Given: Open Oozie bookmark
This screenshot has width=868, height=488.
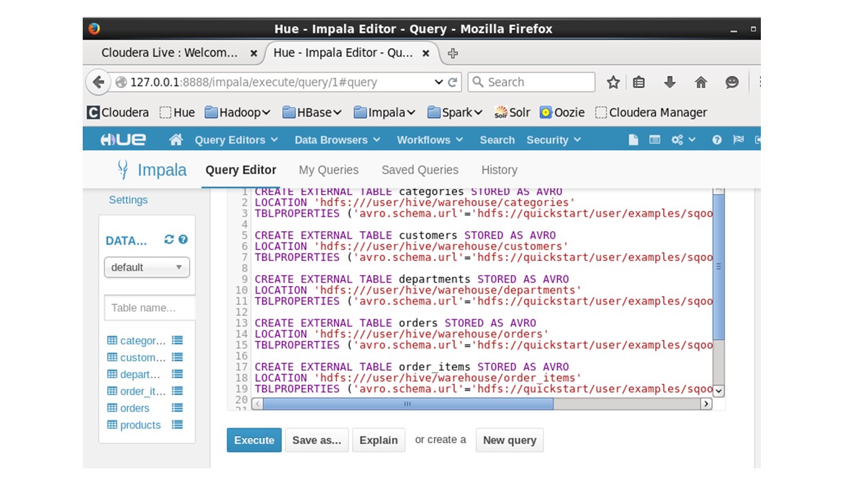Looking at the screenshot, I should [x=562, y=113].
